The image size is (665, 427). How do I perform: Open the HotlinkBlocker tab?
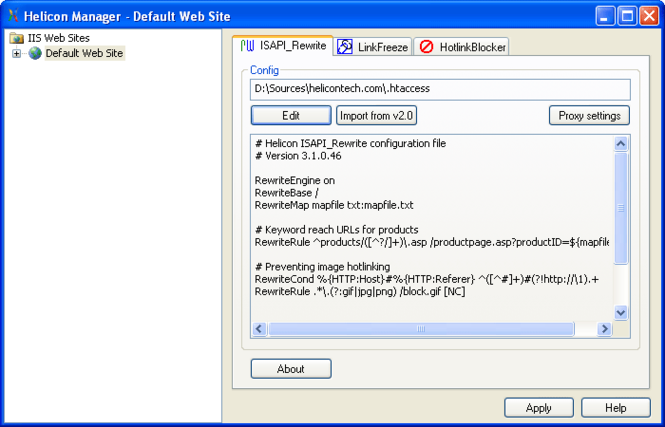(461, 47)
